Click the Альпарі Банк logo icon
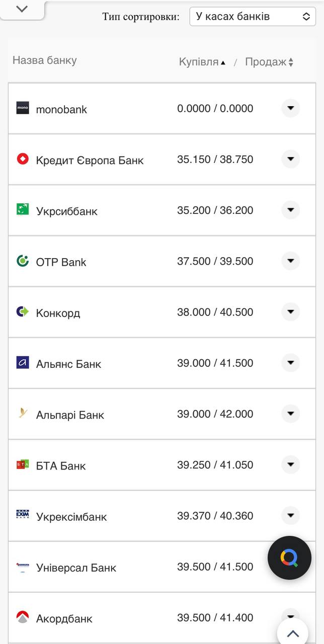The width and height of the screenshot is (324, 644). tap(22, 414)
